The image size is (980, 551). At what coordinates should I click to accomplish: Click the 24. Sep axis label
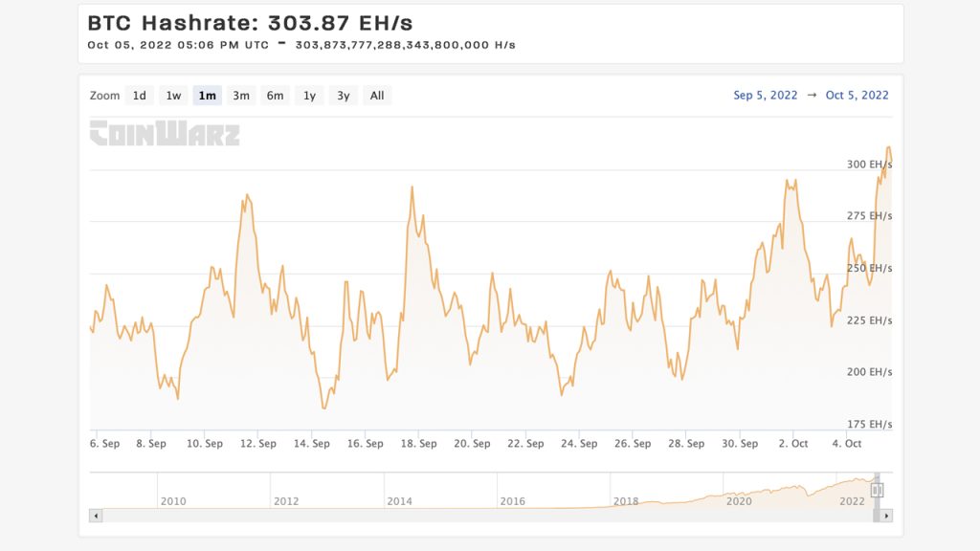579,444
